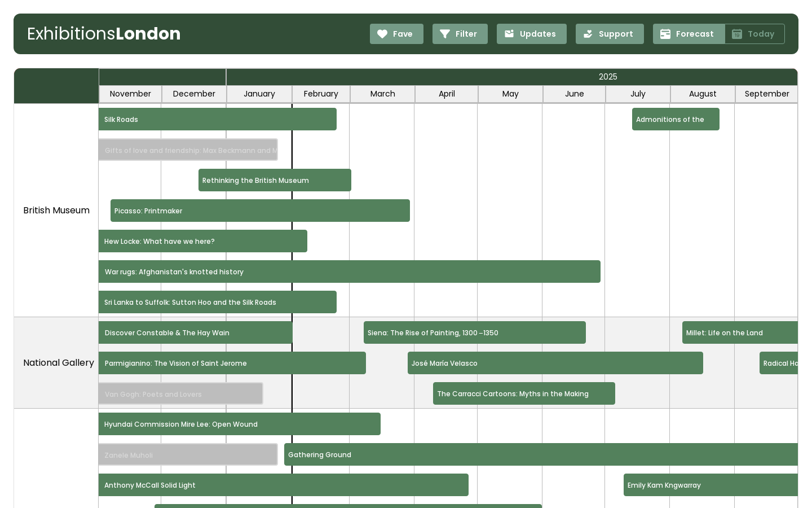Open Anthony McCall Solid Light bar
The height and width of the screenshot is (508, 812).
284,485
